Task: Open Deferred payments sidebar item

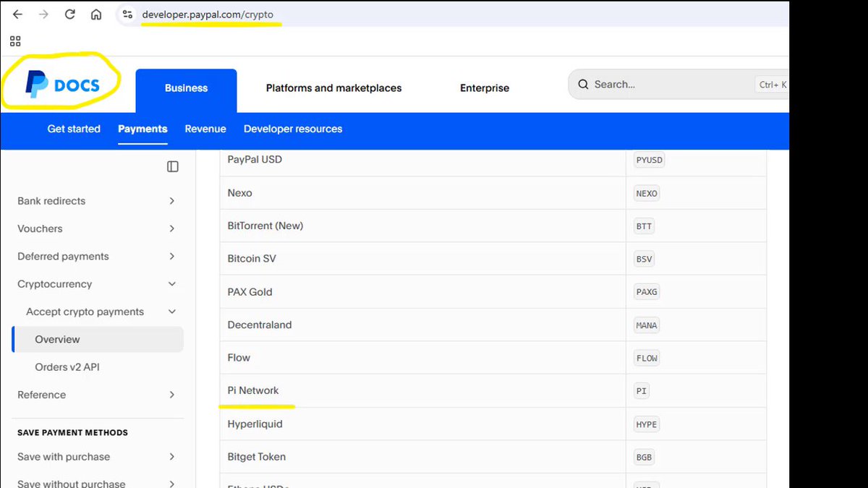Action: tap(63, 256)
